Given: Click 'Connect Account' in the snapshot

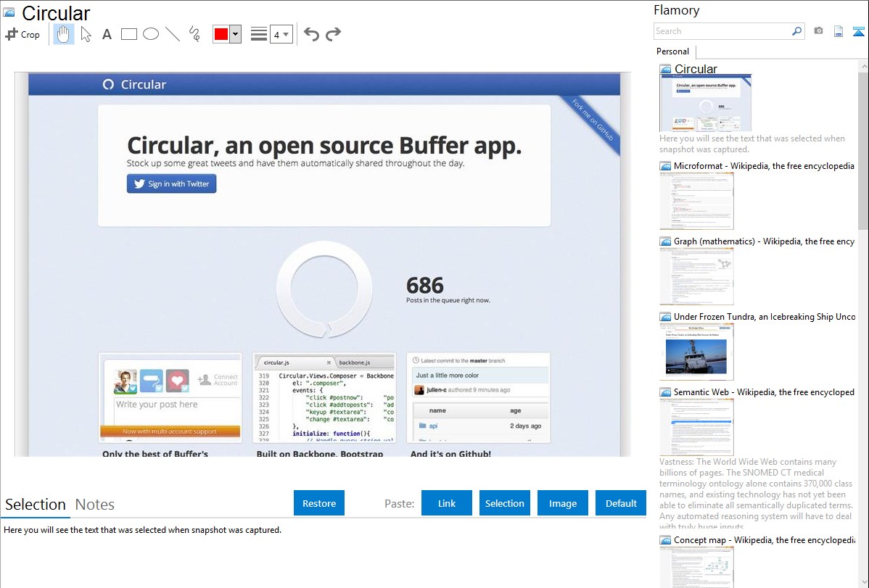Looking at the screenshot, I should [218, 380].
